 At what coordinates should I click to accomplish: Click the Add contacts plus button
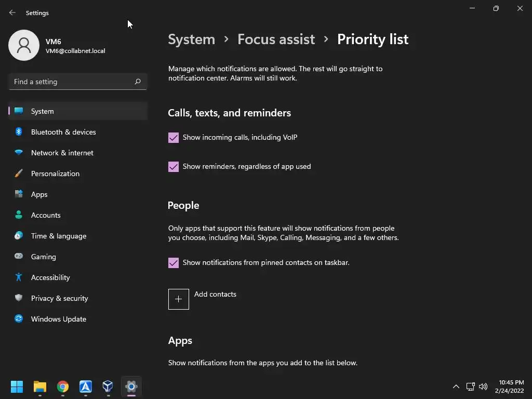coord(179,299)
